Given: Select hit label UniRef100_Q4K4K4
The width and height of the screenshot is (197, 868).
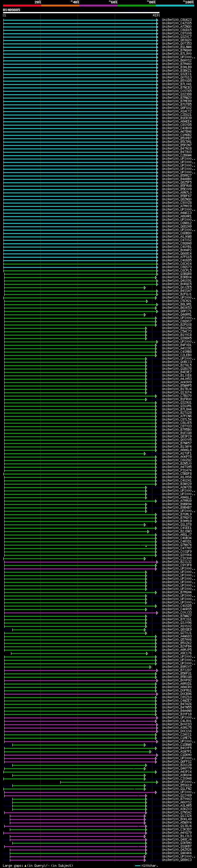Looking at the screenshot, I should [x=177, y=853].
